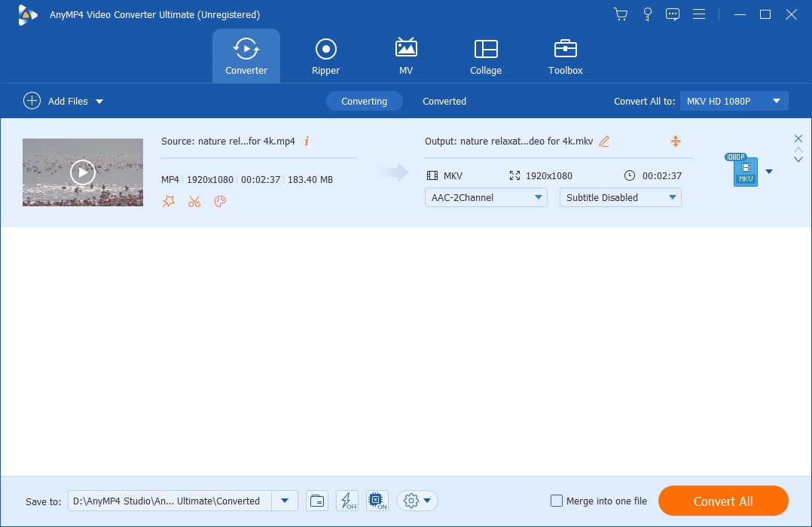Toggle the flash acceleration OFF button
This screenshot has height=527, width=812.
347,501
